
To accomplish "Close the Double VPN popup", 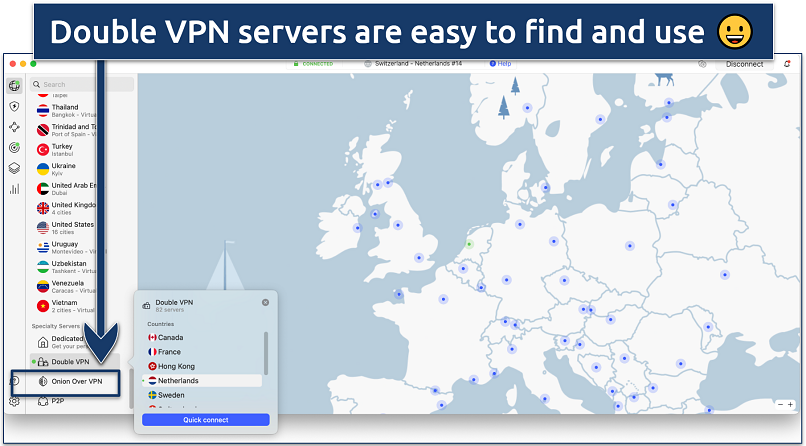I will coord(265,302).
